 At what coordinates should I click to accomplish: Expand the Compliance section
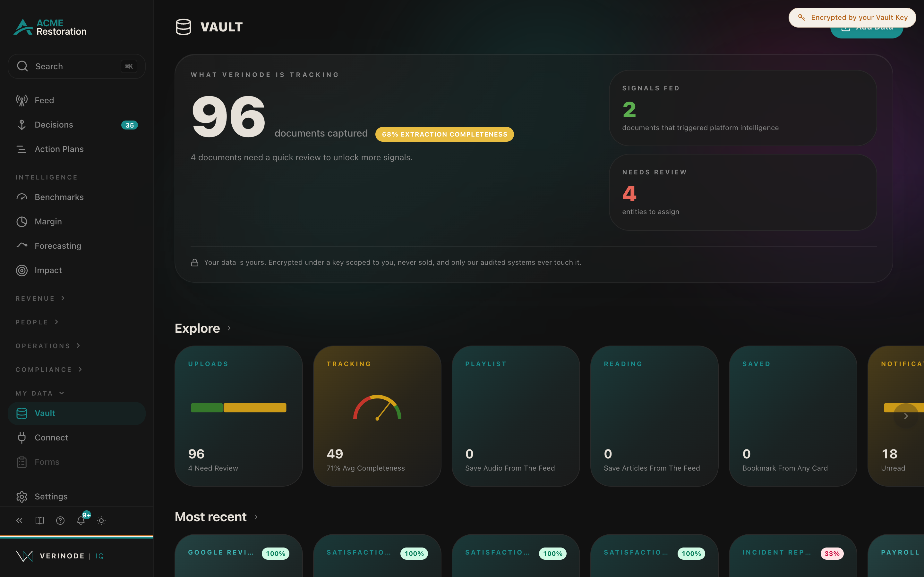tap(49, 369)
